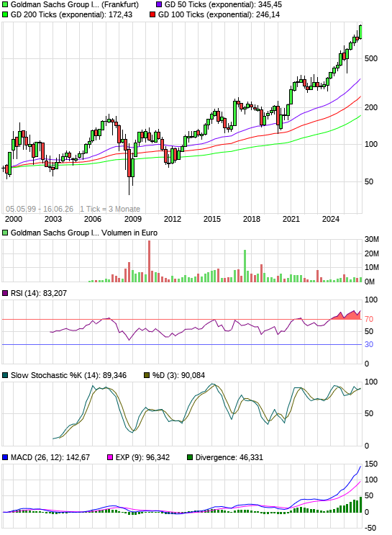Click 'GD 200 Ticks (exponential): 172,43' label
The image size is (392, 535).
(x=71, y=14)
